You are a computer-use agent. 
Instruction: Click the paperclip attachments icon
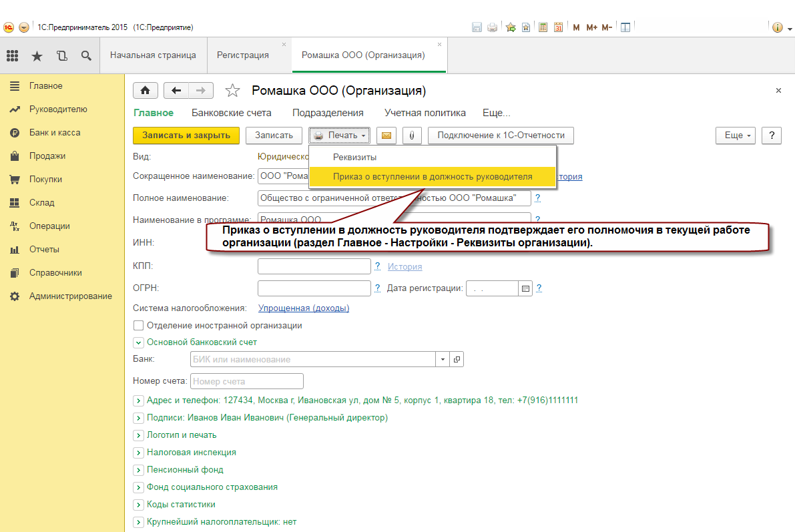pos(412,136)
